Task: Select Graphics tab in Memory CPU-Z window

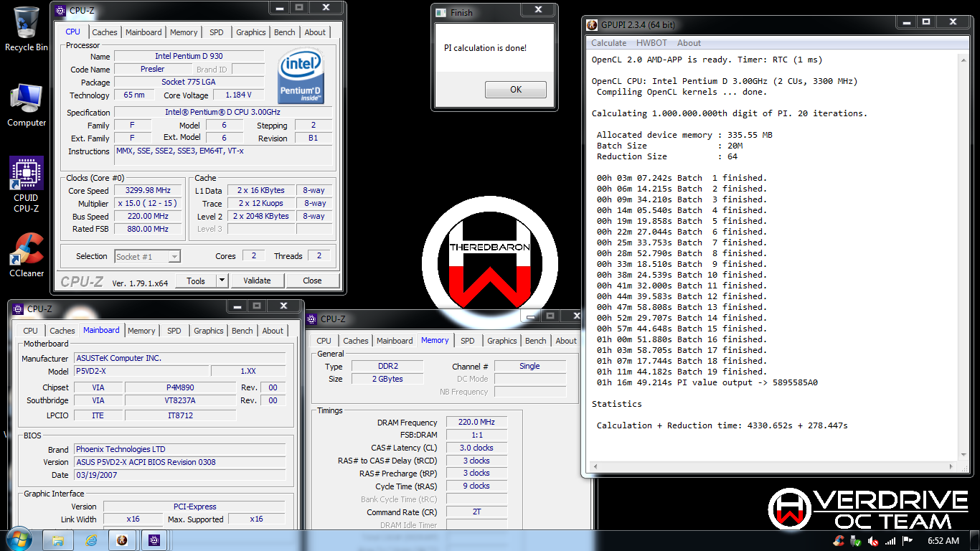Action: pyautogui.click(x=502, y=341)
